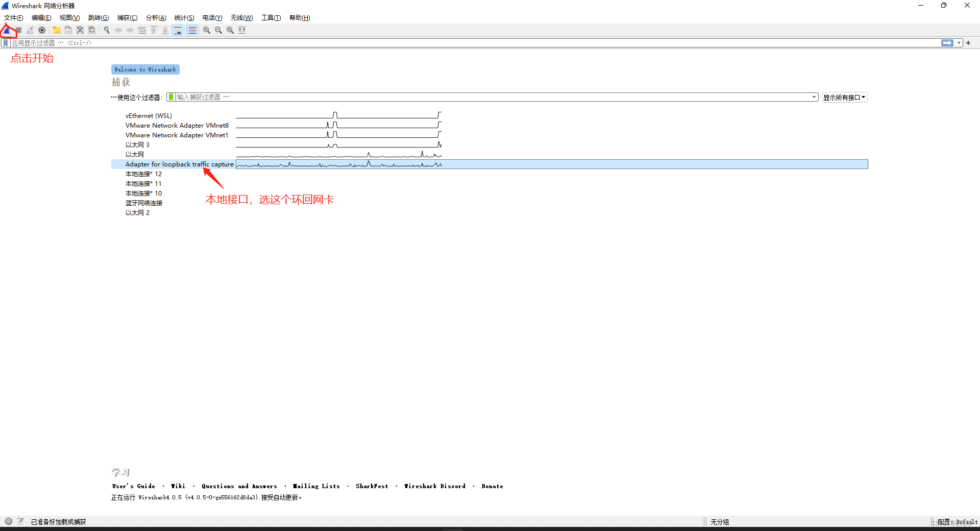Jump to last packet icon
Viewport: 980px width, 531px height.
pyautogui.click(x=165, y=30)
